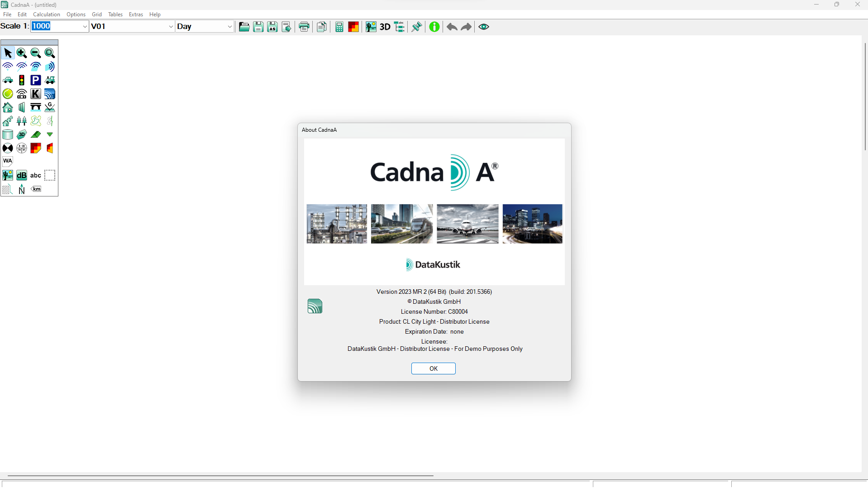
Task: Select the arrow pointer tool
Action: [8, 53]
